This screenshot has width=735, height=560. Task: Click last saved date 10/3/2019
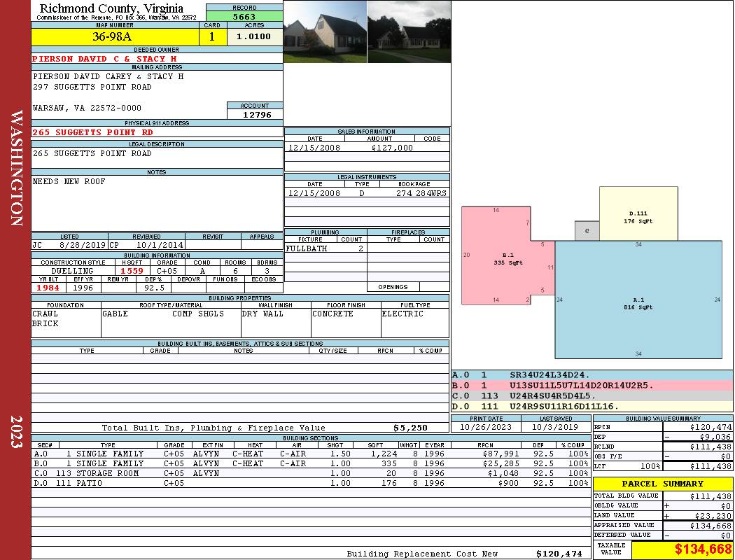click(x=556, y=427)
